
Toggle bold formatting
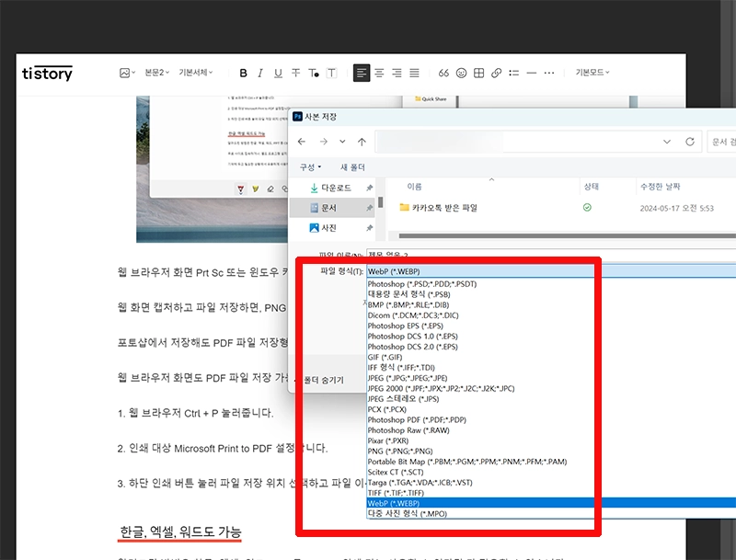(243, 73)
